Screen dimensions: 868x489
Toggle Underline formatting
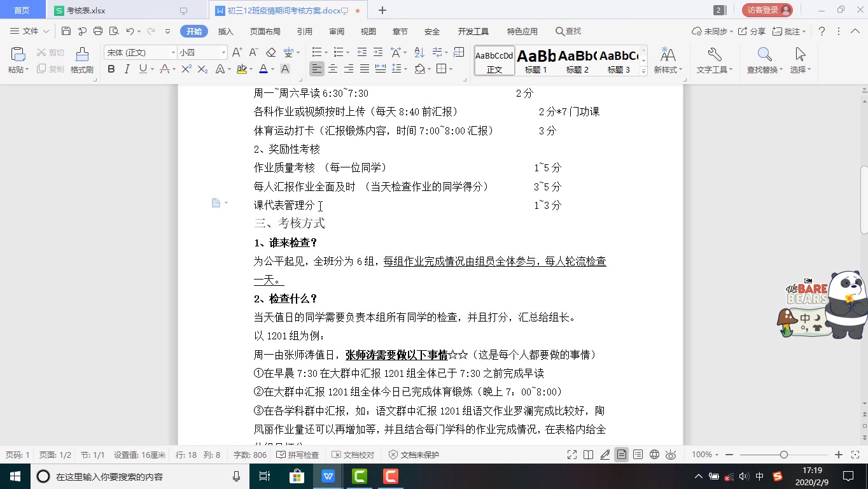point(143,69)
